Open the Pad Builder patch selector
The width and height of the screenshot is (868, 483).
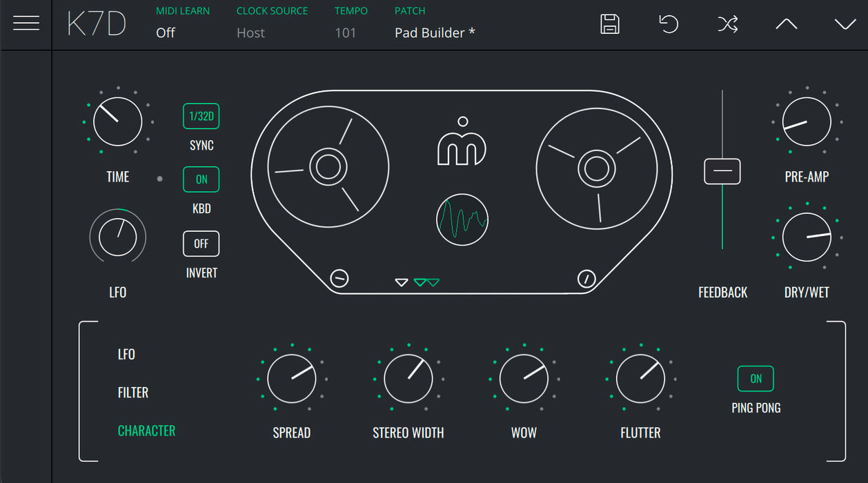[x=435, y=32]
